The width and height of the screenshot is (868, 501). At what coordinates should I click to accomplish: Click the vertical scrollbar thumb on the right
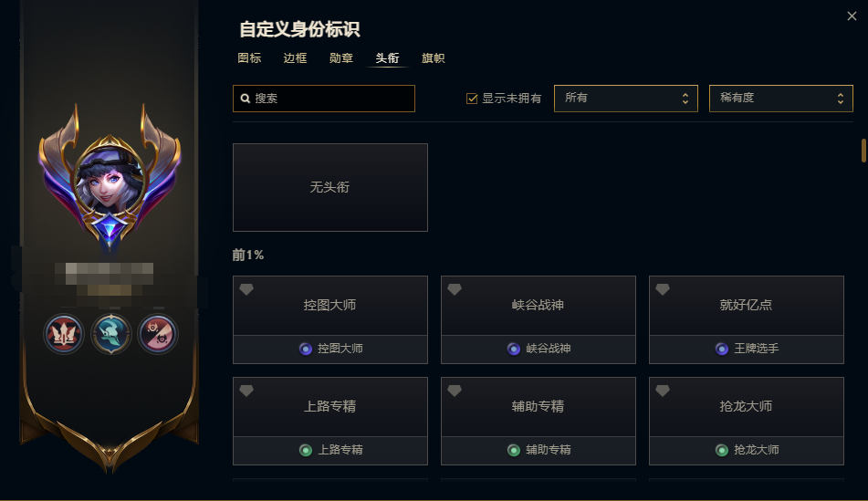pyautogui.click(x=863, y=151)
